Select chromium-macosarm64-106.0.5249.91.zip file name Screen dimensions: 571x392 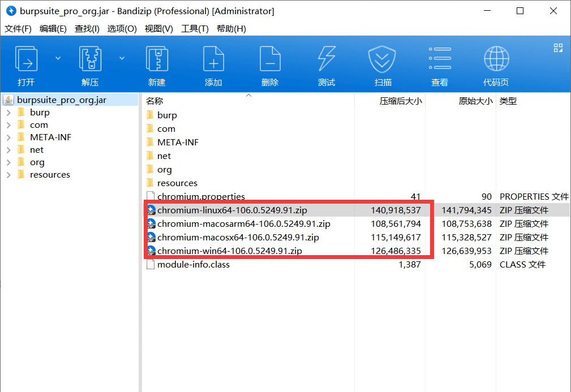coord(244,223)
